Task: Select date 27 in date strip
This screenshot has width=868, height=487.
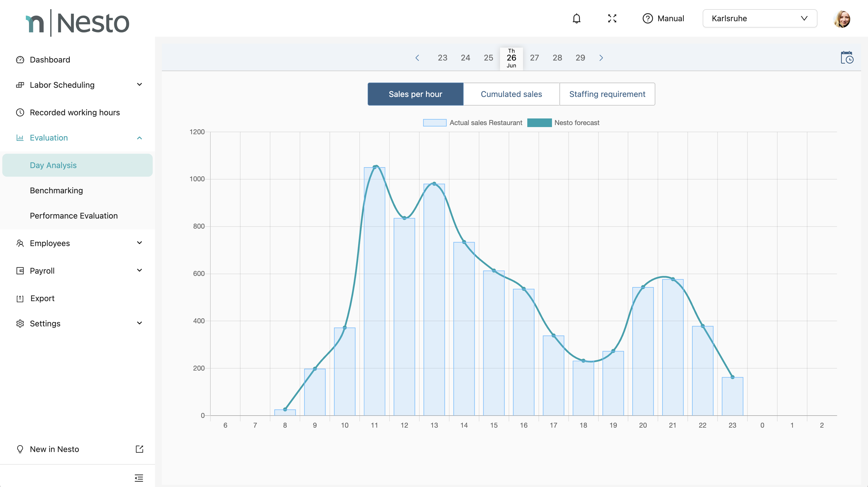Action: 534,58
